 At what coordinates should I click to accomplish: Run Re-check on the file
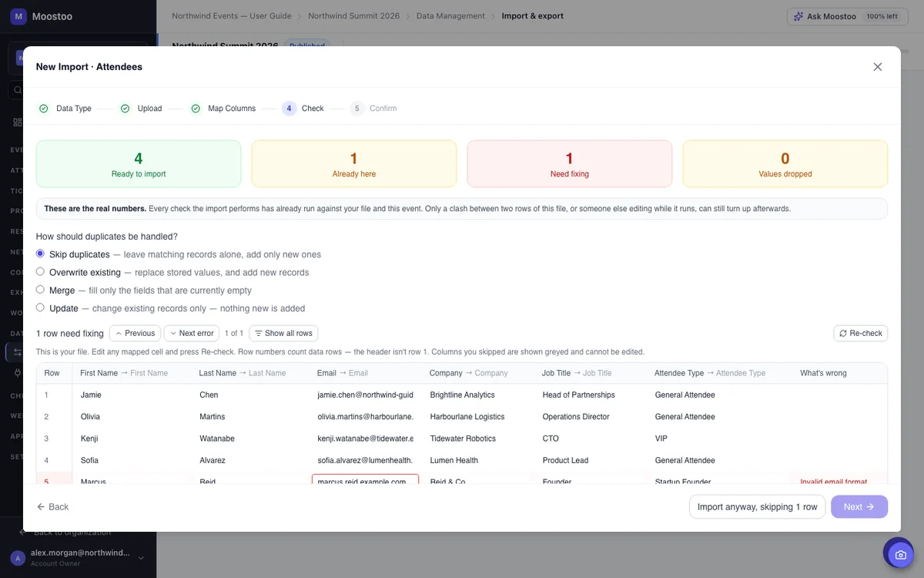pyautogui.click(x=860, y=334)
